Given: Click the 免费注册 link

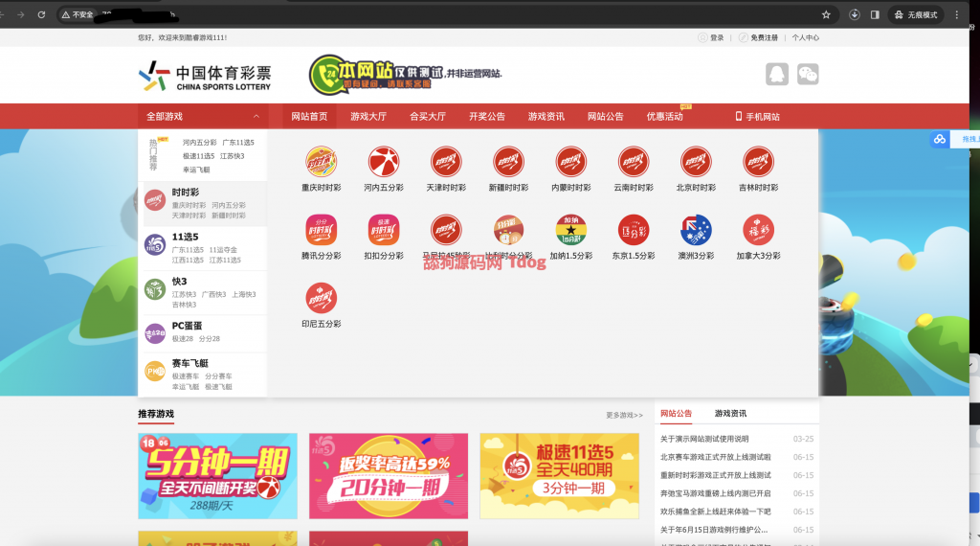Looking at the screenshot, I should coord(763,37).
